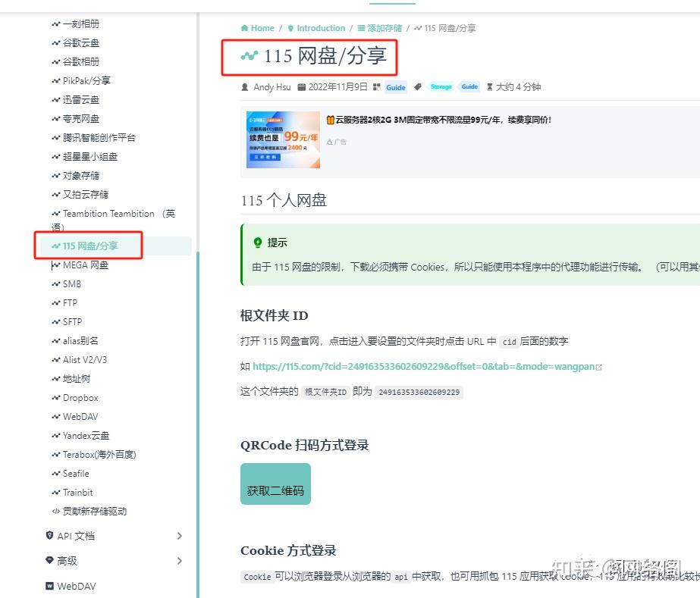Expand the API 文档 section
The image size is (700, 598).
pyautogui.click(x=75, y=536)
